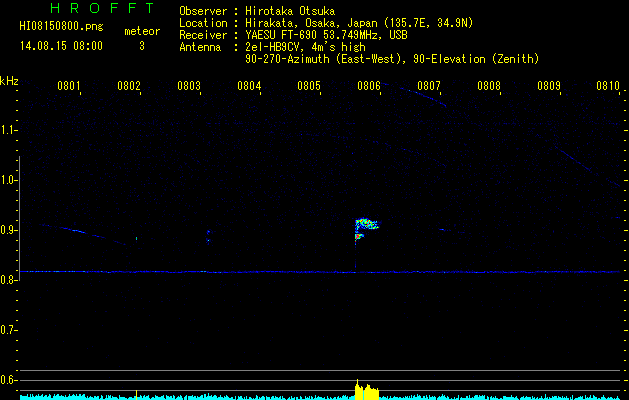Click the 90-270-Azimuth elevation line
This screenshot has height=400, width=629.
point(392,59)
